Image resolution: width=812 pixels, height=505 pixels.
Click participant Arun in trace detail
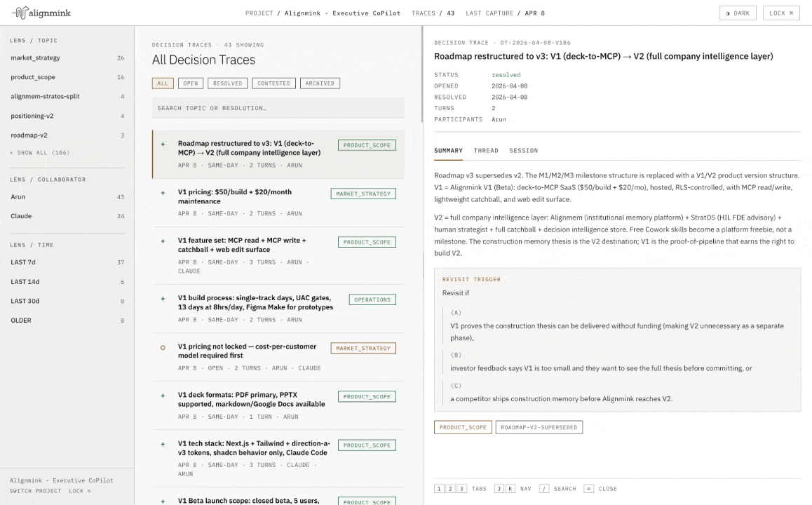coord(499,120)
